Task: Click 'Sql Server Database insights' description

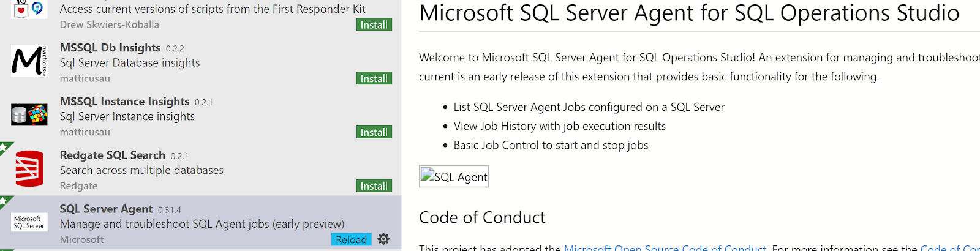Action: pos(130,62)
